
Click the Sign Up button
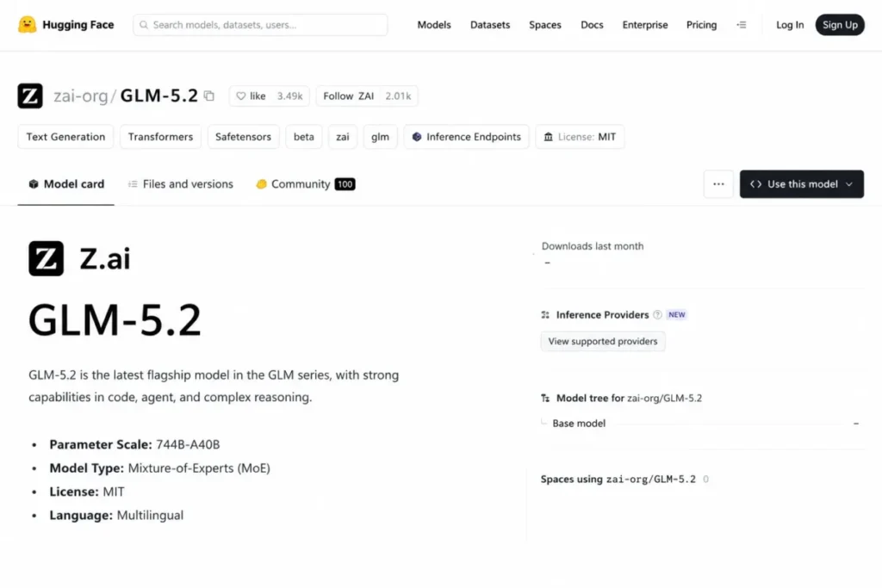(840, 25)
